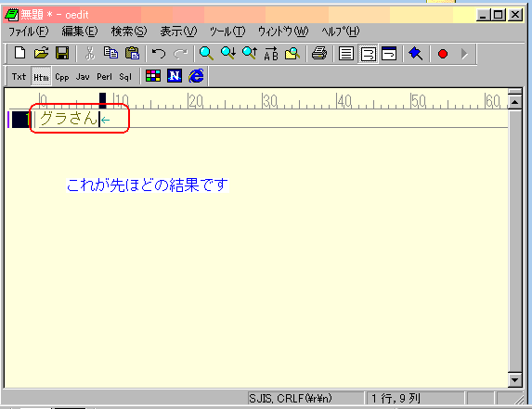The width and height of the screenshot is (532, 409).
Task: Click the New document icon
Action: click(20, 54)
